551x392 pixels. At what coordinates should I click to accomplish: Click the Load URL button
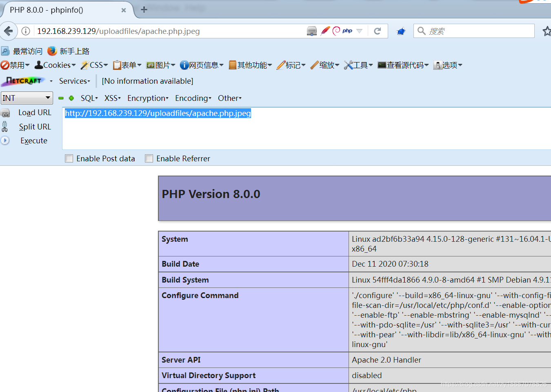(x=35, y=112)
